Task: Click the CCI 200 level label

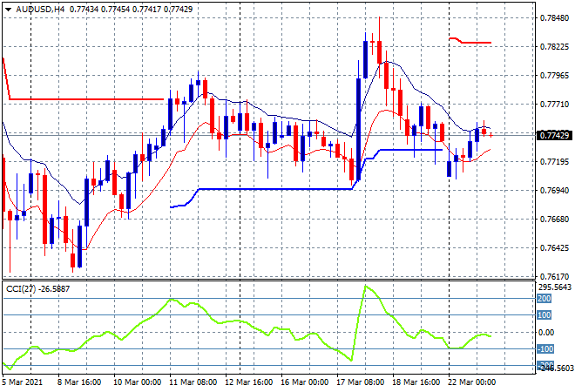Action: pos(544,299)
